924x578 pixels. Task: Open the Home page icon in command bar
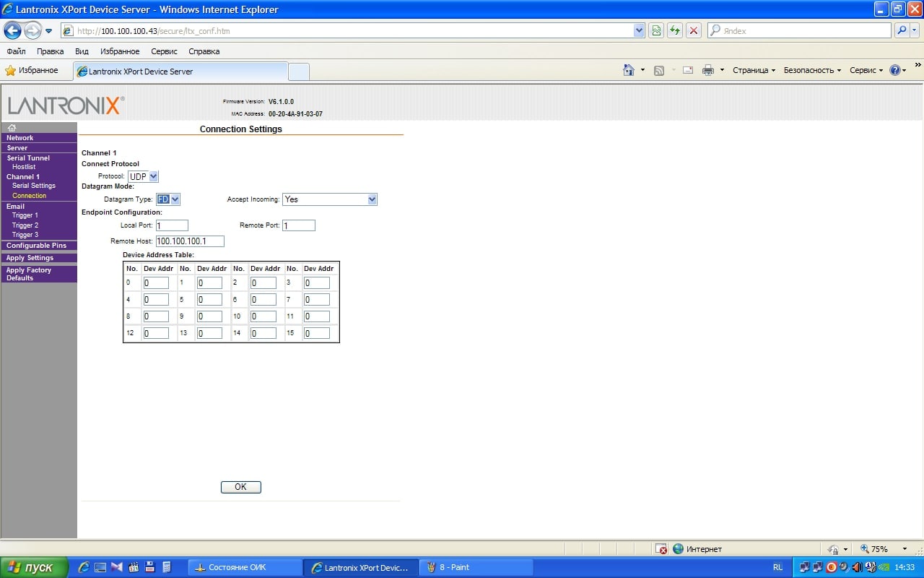click(x=629, y=70)
